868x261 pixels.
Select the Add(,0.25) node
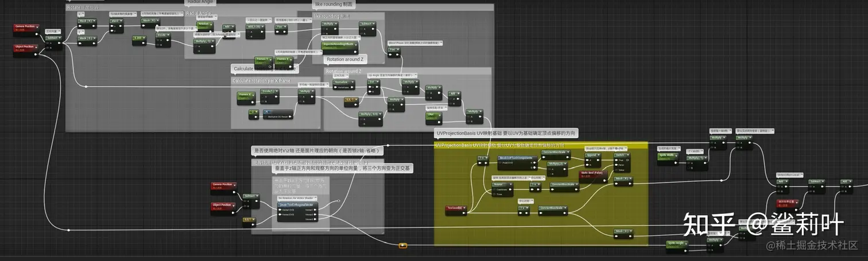255,31
